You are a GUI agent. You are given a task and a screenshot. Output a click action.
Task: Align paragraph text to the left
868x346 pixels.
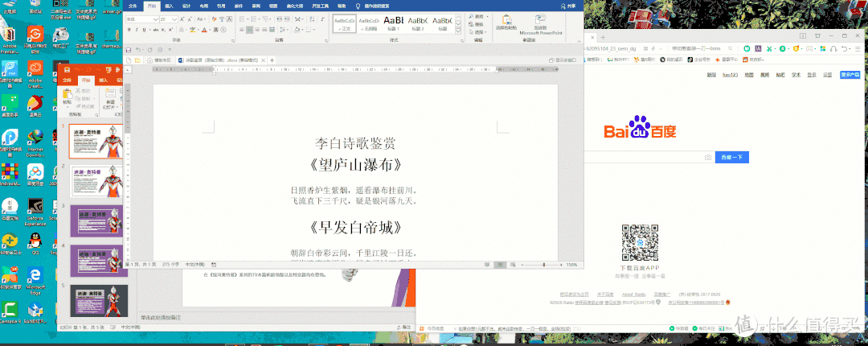[241, 30]
